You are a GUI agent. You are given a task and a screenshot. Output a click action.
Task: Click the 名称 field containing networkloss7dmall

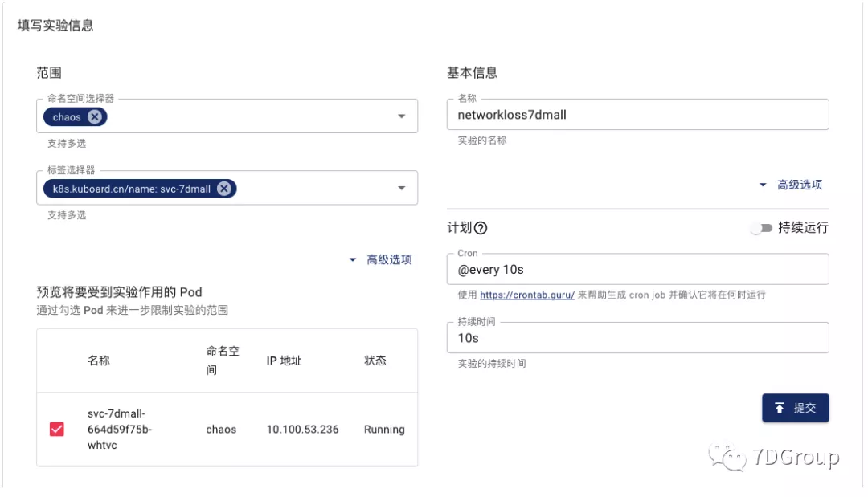(x=637, y=115)
